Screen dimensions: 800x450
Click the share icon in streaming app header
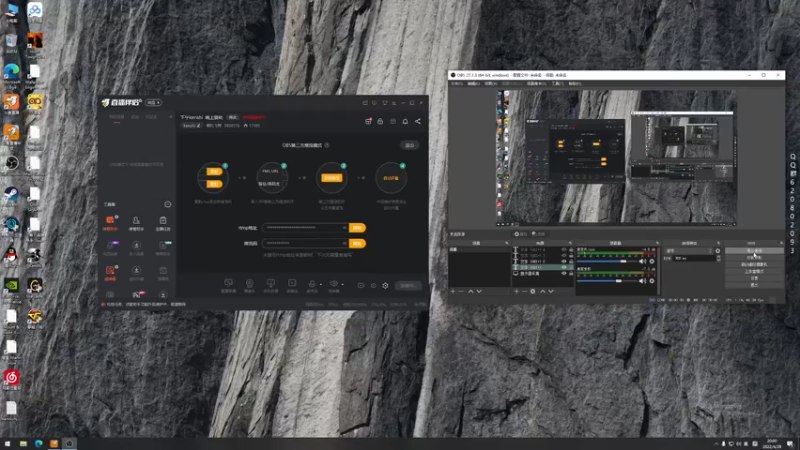click(418, 121)
